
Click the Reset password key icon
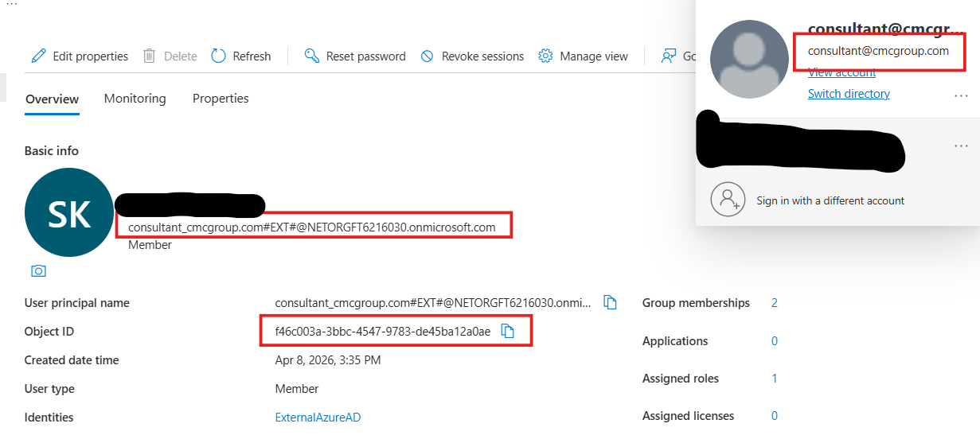coord(312,56)
